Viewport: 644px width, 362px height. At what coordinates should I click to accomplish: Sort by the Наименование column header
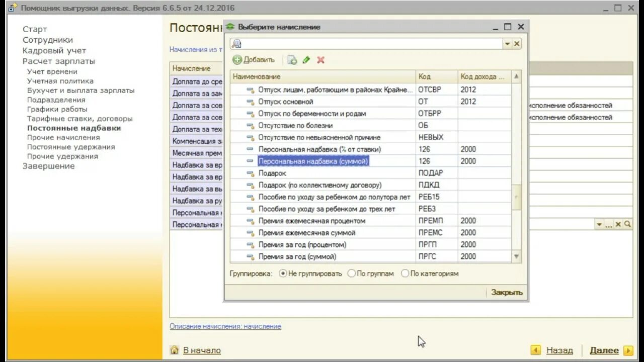pyautogui.click(x=323, y=76)
